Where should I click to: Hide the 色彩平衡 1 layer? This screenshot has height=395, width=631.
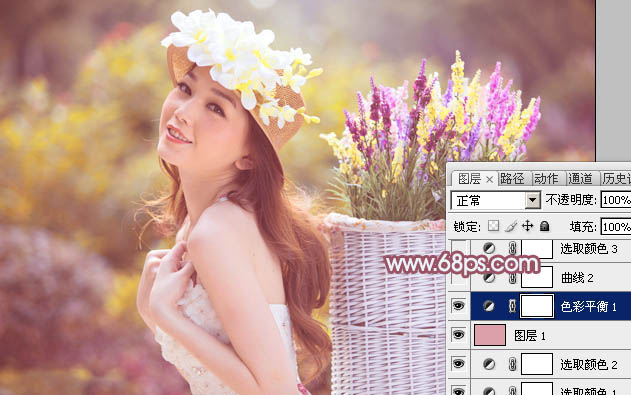click(458, 307)
